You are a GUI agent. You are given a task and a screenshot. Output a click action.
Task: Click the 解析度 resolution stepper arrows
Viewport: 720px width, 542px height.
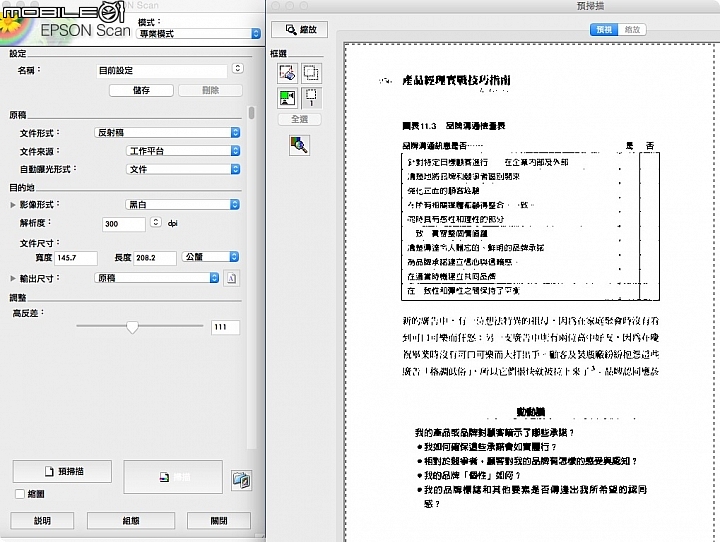156,222
